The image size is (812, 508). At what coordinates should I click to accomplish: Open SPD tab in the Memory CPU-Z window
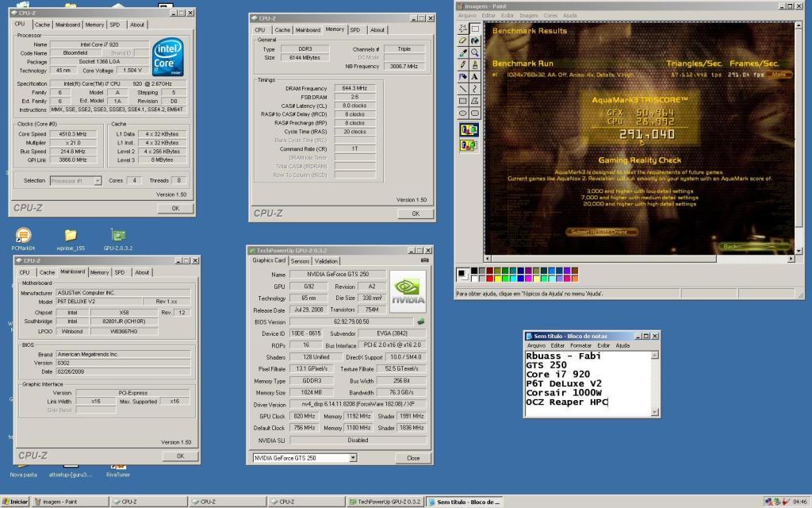pyautogui.click(x=354, y=29)
